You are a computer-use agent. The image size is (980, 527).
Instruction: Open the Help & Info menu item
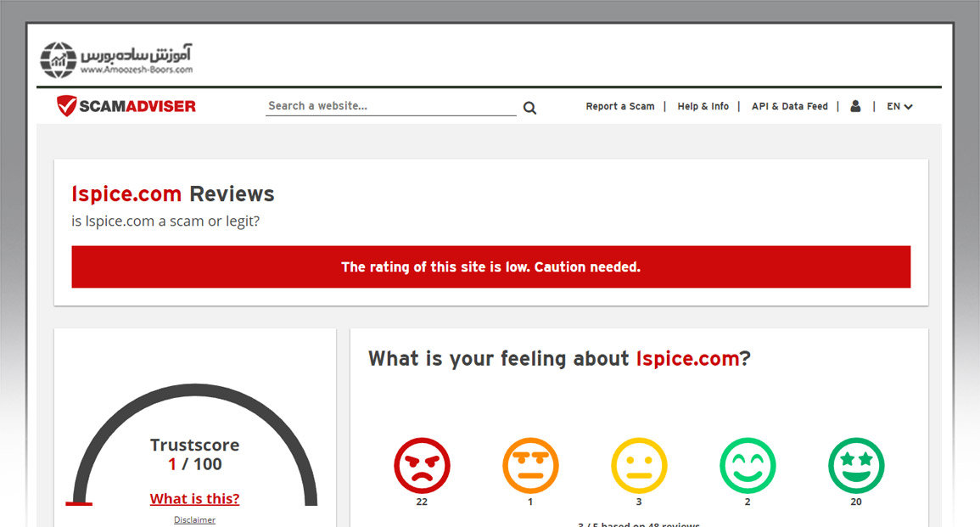(703, 107)
